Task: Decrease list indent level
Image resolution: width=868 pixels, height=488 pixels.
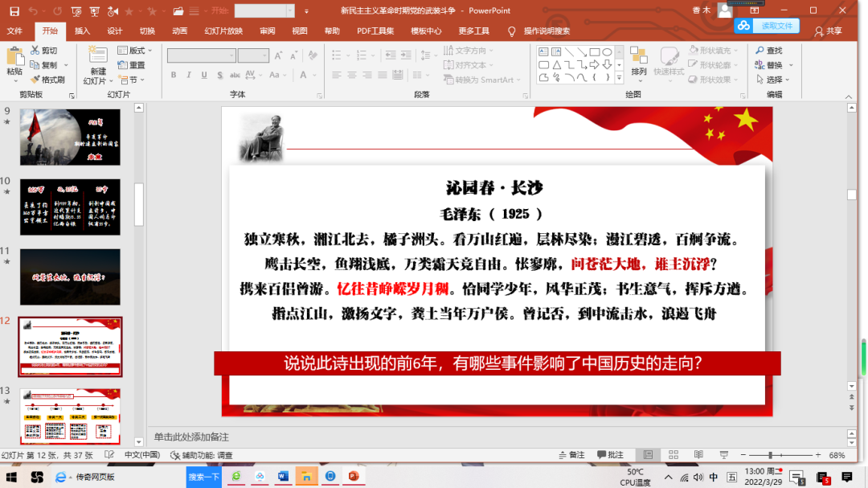Action: 391,55
